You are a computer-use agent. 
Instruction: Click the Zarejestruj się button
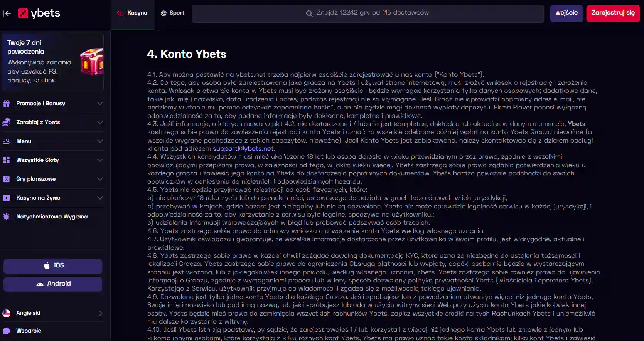click(x=613, y=13)
